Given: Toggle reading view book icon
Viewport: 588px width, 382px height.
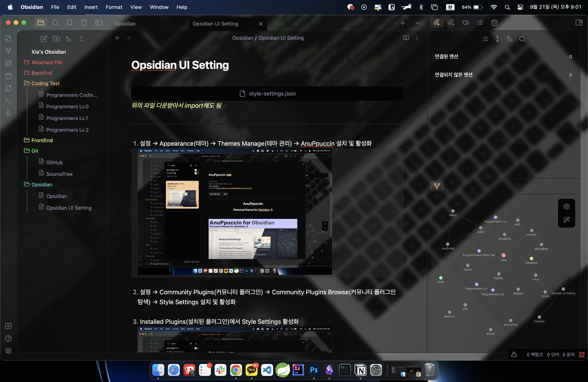Looking at the screenshot, I should (406, 38).
